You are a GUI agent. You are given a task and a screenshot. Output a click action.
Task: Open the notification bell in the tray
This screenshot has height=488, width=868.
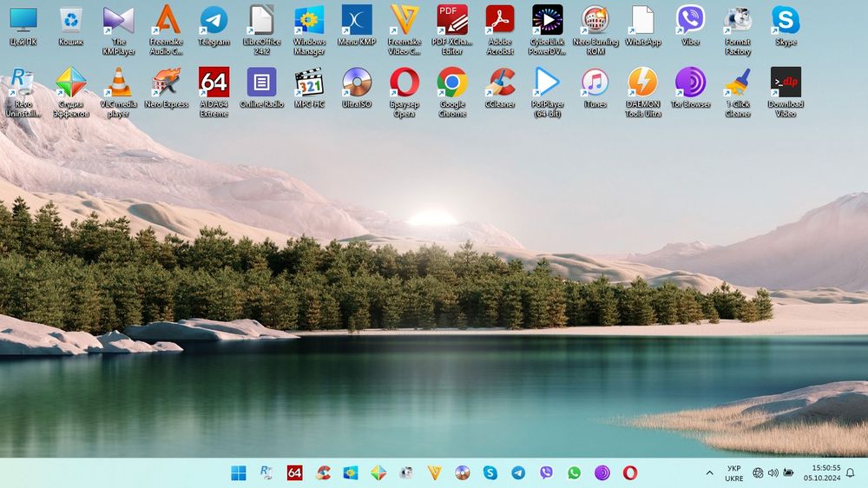click(x=851, y=473)
